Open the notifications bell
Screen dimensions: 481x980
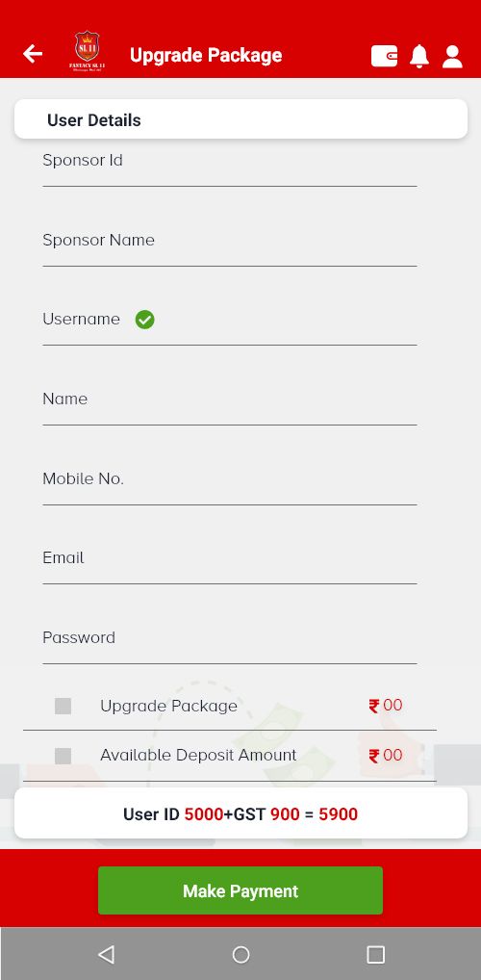419,56
